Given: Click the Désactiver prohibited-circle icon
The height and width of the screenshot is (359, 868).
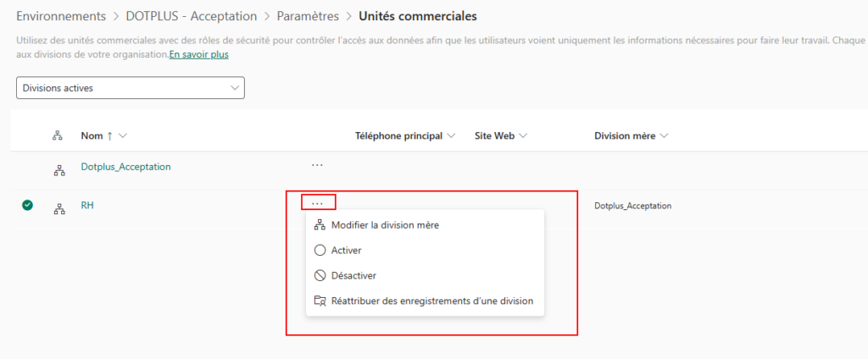Looking at the screenshot, I should [x=320, y=275].
